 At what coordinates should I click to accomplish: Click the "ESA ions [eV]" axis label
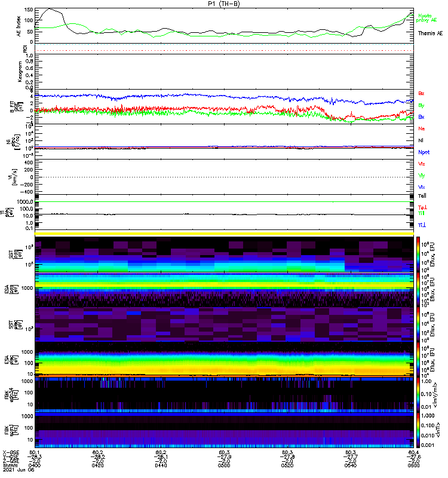coord(11,290)
